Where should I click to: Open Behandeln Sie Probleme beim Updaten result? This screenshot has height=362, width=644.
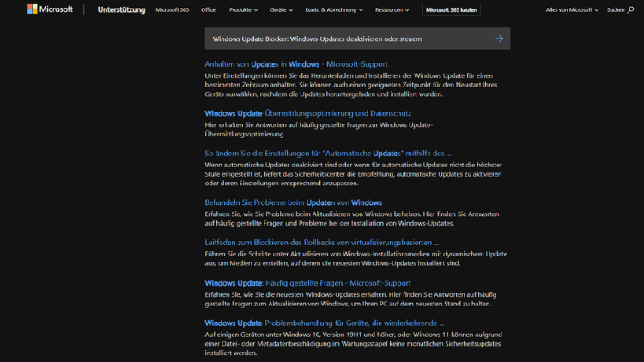coord(294,202)
